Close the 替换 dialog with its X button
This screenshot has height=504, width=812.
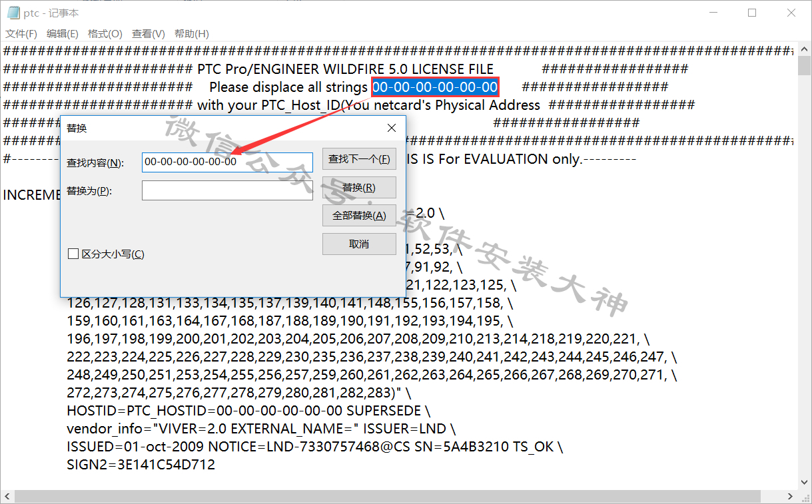coord(392,128)
